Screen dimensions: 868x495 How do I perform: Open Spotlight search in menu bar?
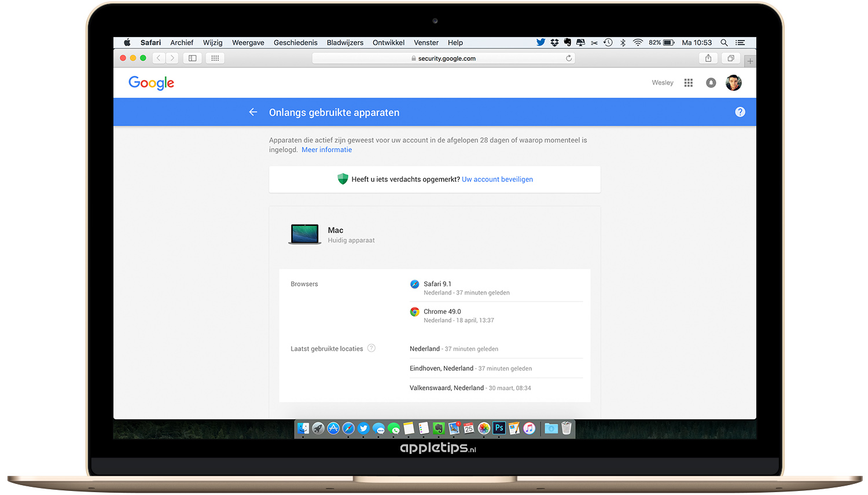click(x=724, y=42)
